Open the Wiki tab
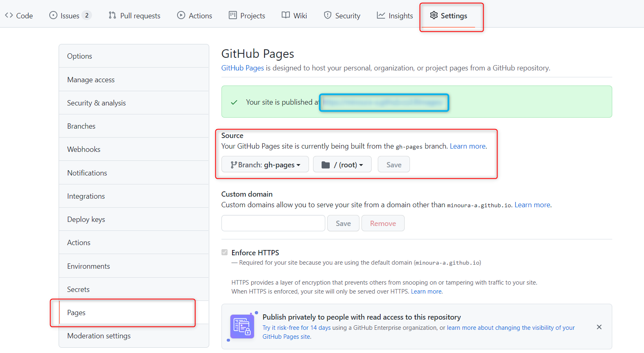 click(x=294, y=15)
